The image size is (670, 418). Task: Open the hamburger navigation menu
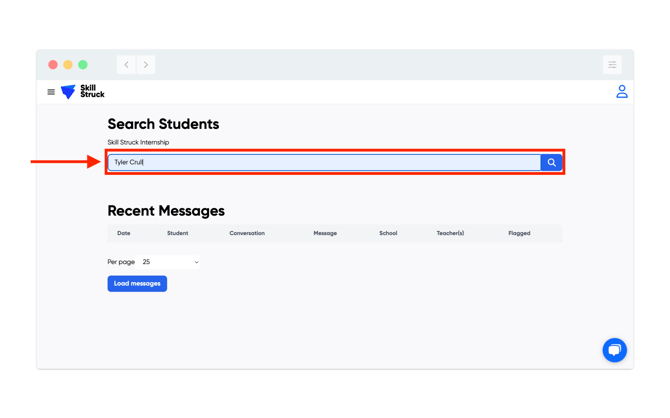tap(51, 92)
